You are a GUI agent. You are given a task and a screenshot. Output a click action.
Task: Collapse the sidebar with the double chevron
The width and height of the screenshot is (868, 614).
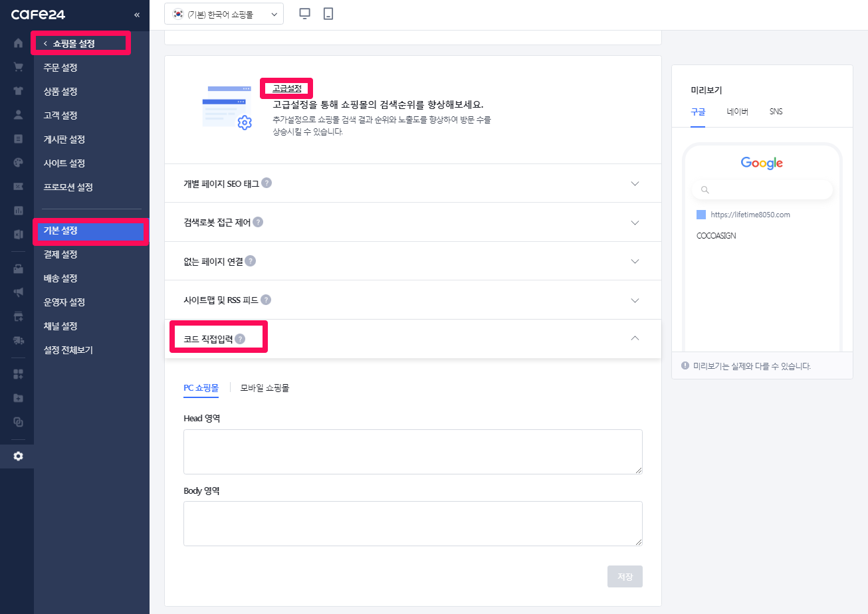click(x=137, y=15)
